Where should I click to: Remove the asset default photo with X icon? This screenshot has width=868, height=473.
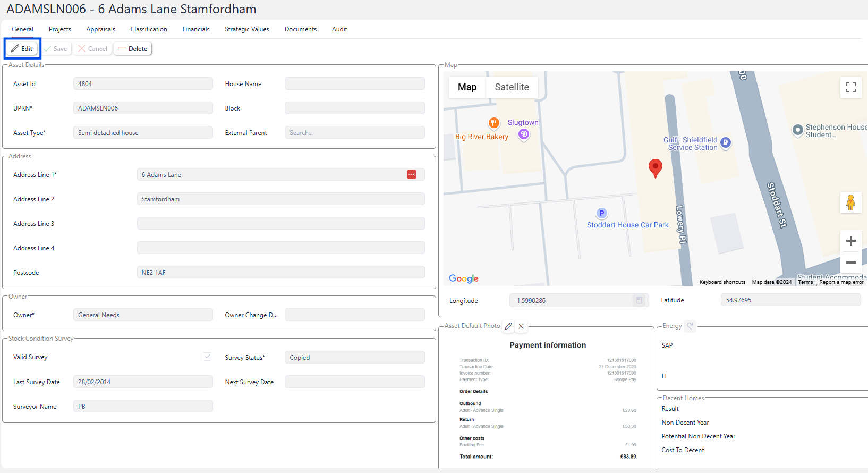pyautogui.click(x=521, y=326)
